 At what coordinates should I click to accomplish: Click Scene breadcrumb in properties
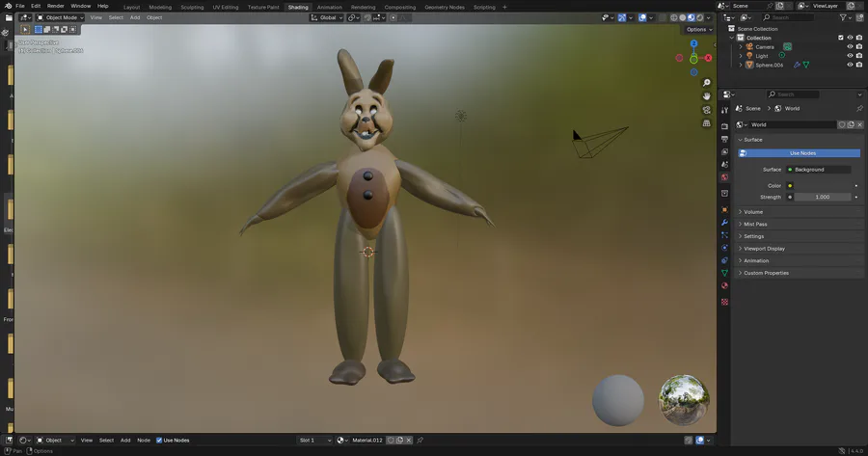753,109
